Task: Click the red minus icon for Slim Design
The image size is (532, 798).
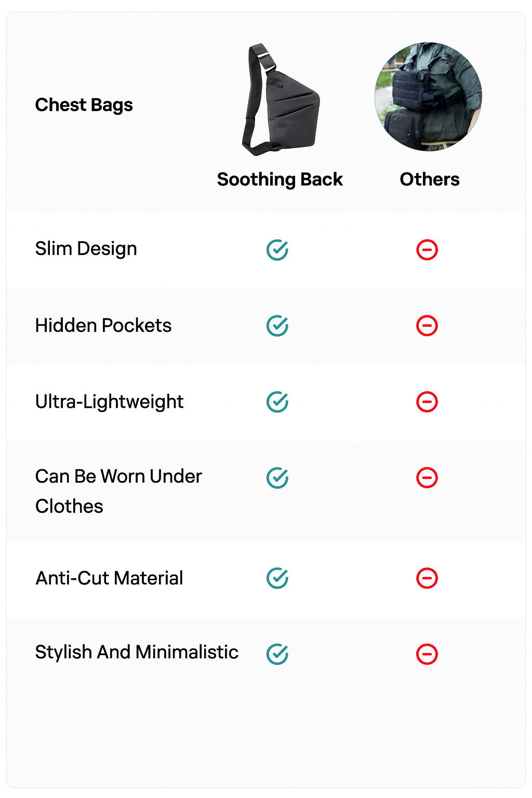Action: pos(427,250)
